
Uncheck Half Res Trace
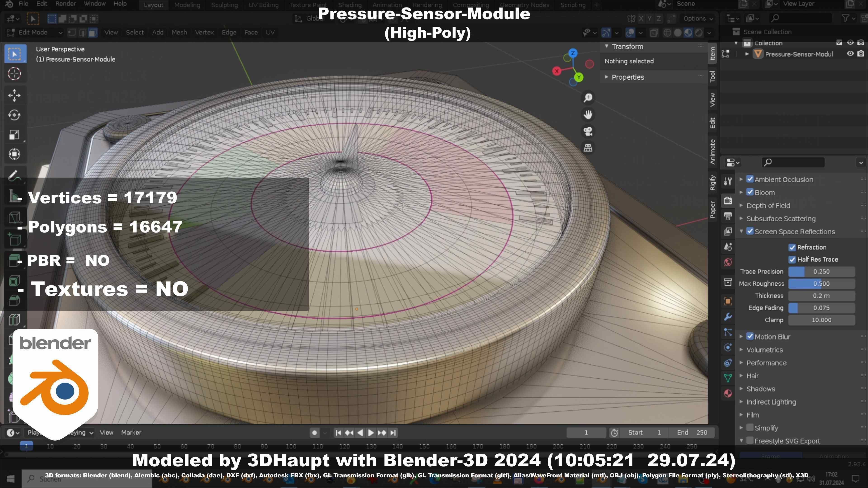792,259
